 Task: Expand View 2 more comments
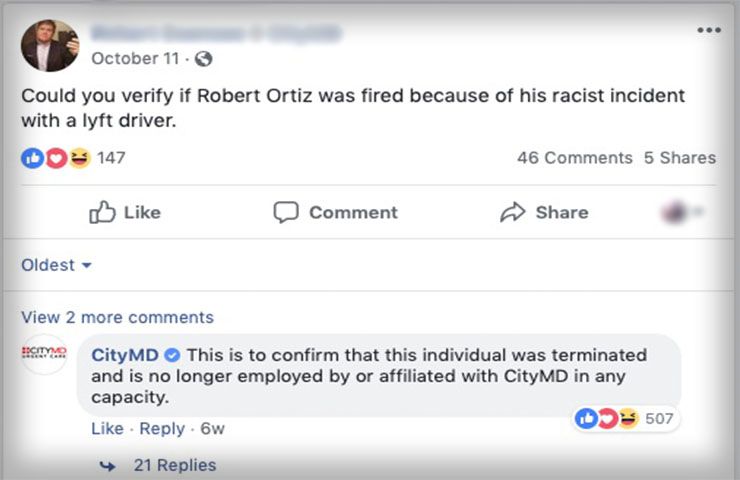click(x=117, y=317)
